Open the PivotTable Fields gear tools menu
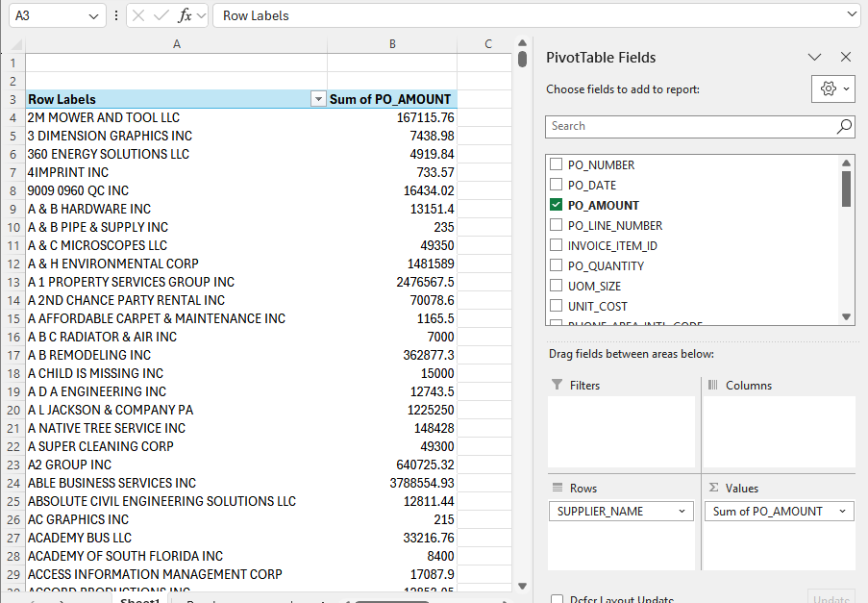The image size is (868, 603). (832, 88)
